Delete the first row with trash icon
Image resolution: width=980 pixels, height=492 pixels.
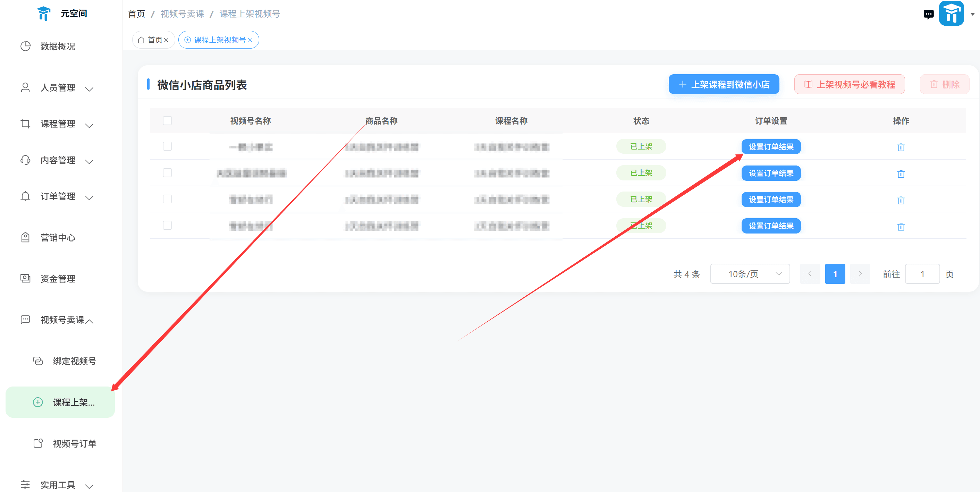(901, 147)
